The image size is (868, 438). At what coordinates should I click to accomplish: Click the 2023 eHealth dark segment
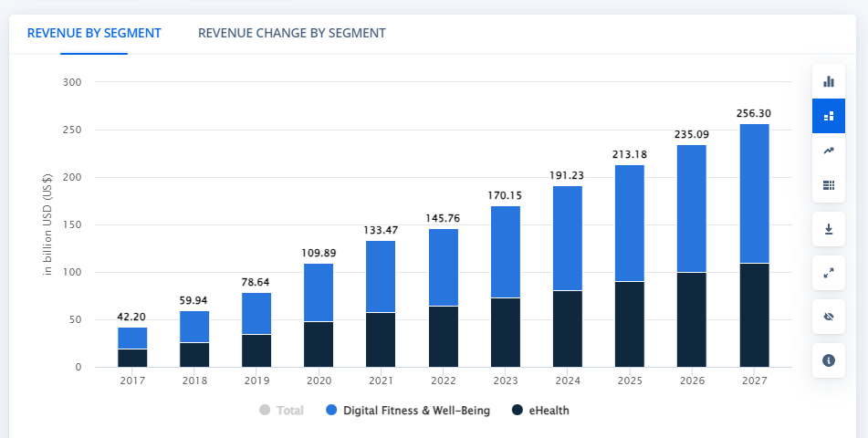click(506, 332)
